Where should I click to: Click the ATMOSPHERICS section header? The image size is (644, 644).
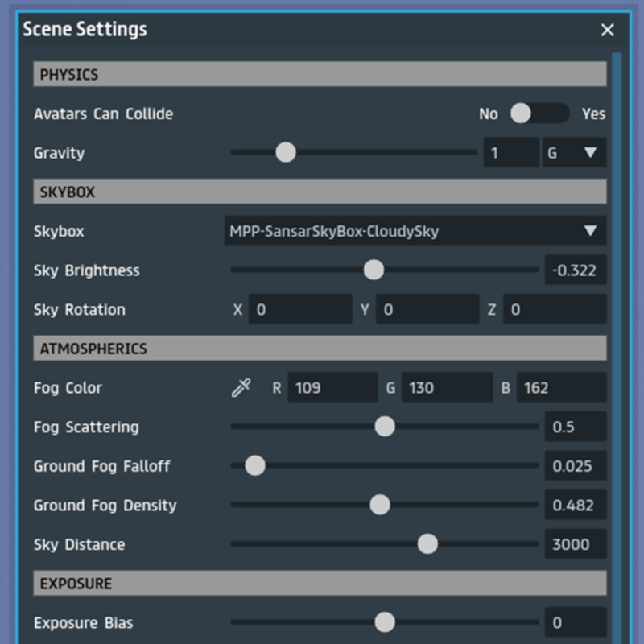click(x=320, y=349)
